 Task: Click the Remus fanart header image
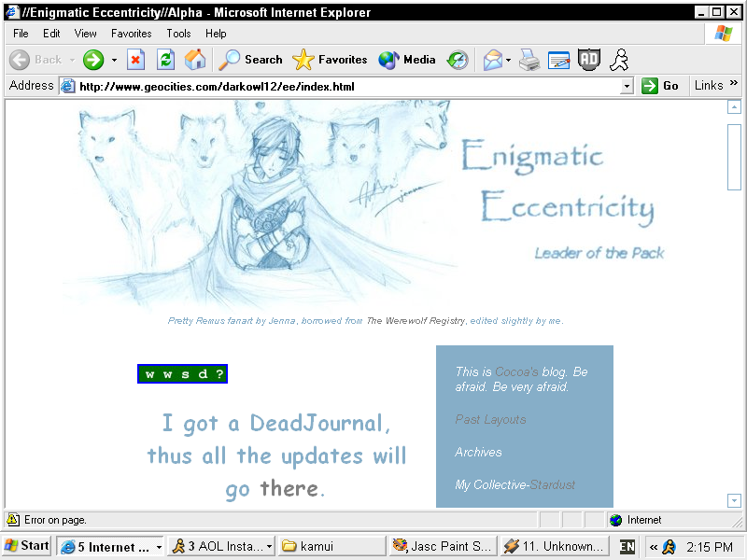[x=261, y=204]
